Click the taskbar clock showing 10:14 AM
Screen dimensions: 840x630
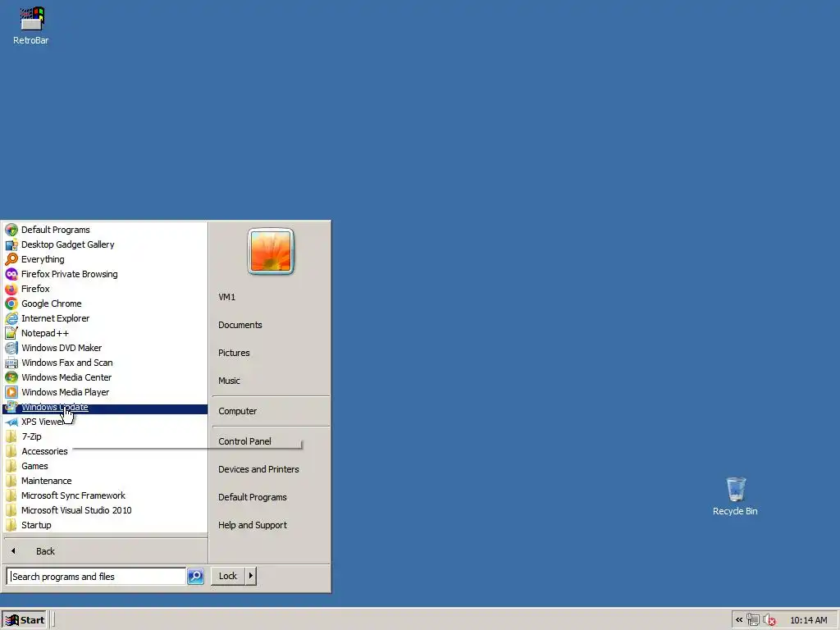(808, 620)
